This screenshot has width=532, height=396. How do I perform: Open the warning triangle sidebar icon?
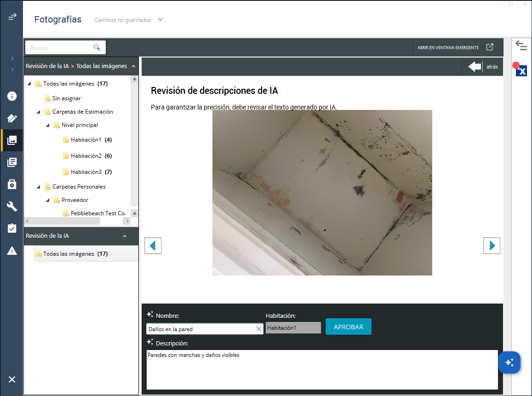pyautogui.click(x=12, y=251)
